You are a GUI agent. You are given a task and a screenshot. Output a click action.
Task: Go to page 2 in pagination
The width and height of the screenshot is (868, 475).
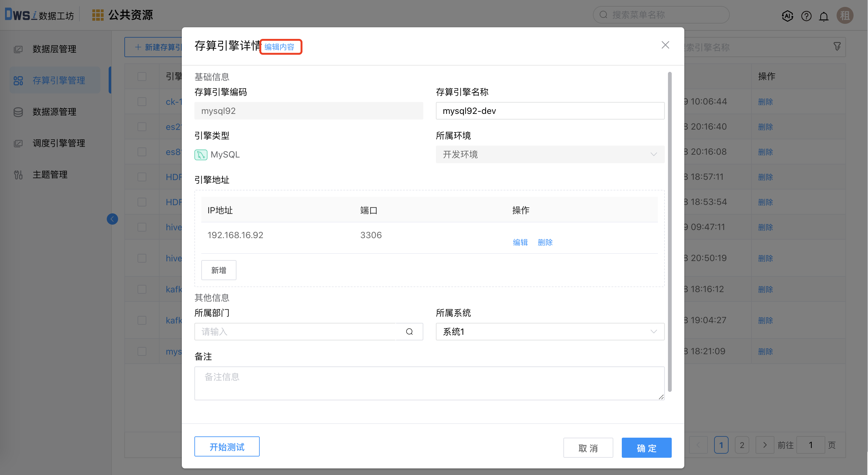coord(742,445)
